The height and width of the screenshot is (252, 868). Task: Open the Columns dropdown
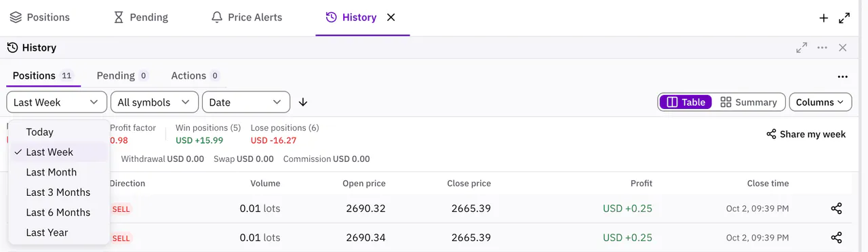821,102
